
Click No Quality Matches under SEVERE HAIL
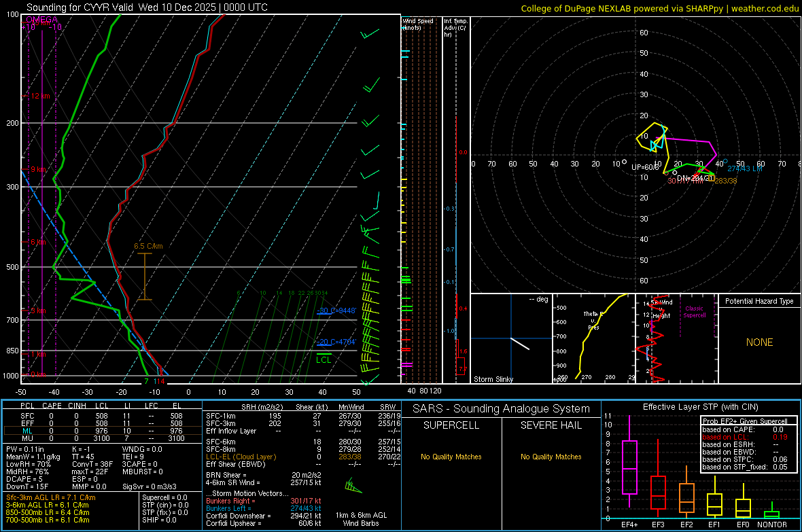tap(551, 457)
